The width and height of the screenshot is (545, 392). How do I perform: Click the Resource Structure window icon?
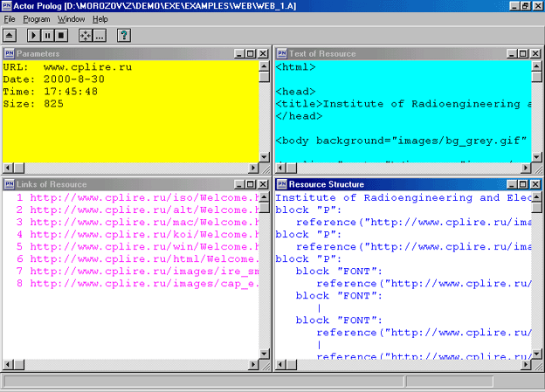(282, 184)
